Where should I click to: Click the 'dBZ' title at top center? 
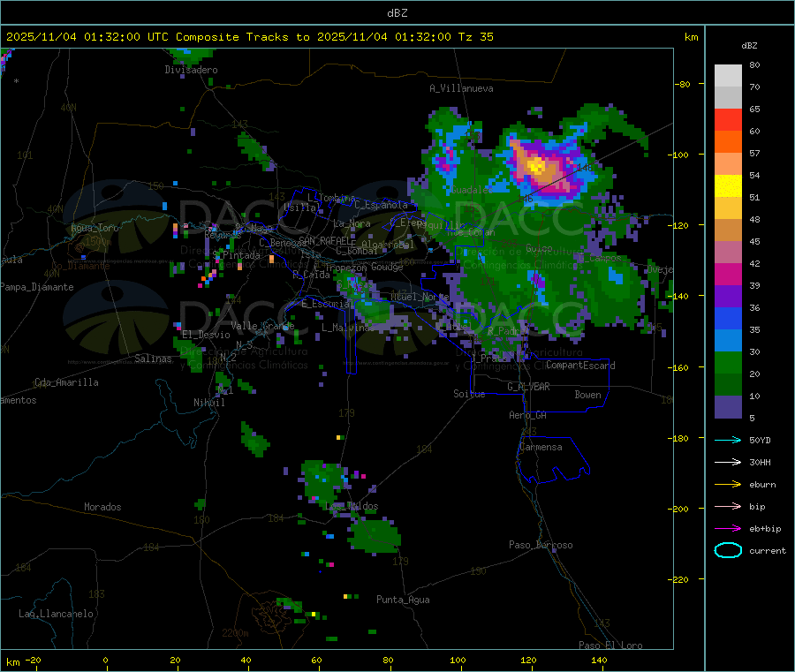click(397, 13)
